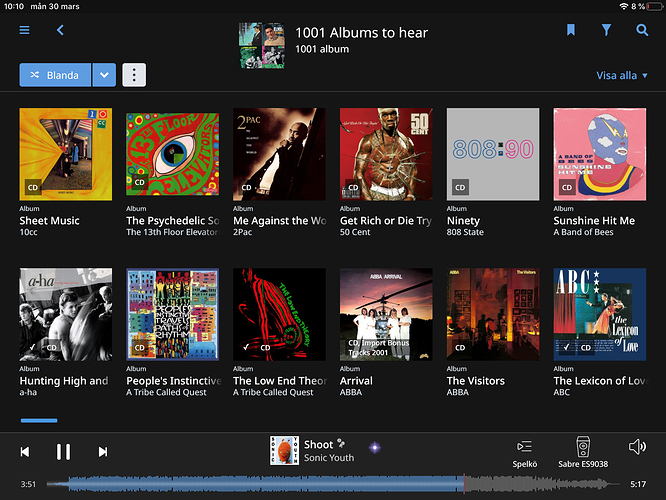Screen dimensions: 666x500
Task: Click the blue page scroll indicator
Action: click(x=39, y=421)
